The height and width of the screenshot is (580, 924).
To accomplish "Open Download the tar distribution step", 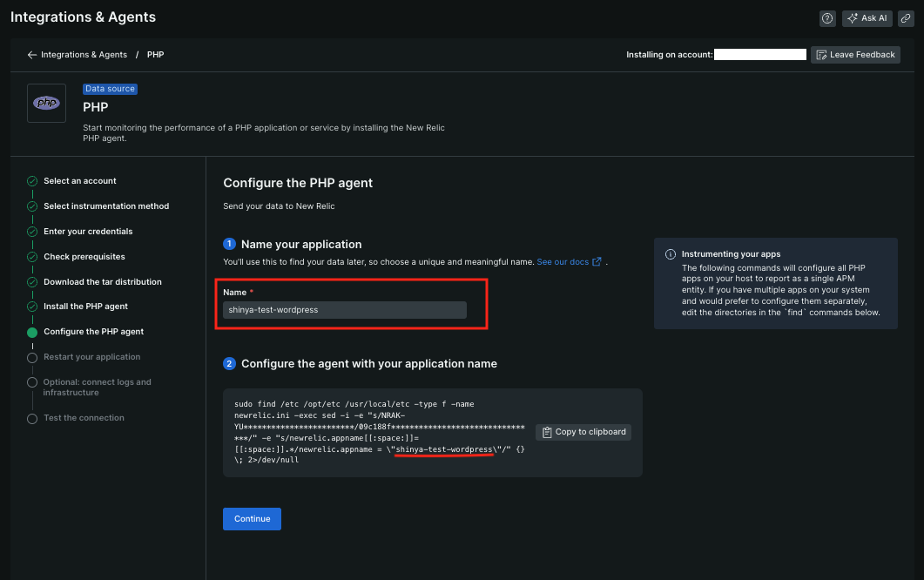I will (103, 282).
